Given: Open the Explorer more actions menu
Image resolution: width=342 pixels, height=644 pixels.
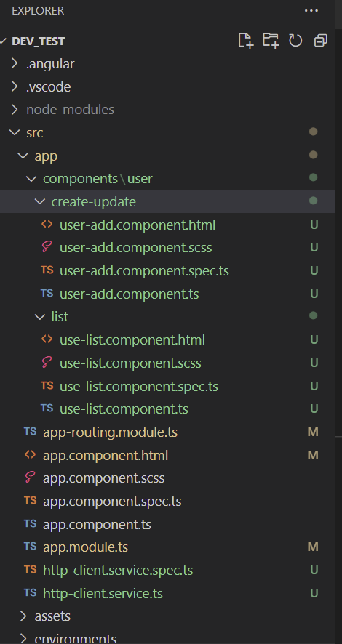Looking at the screenshot, I should (311, 11).
